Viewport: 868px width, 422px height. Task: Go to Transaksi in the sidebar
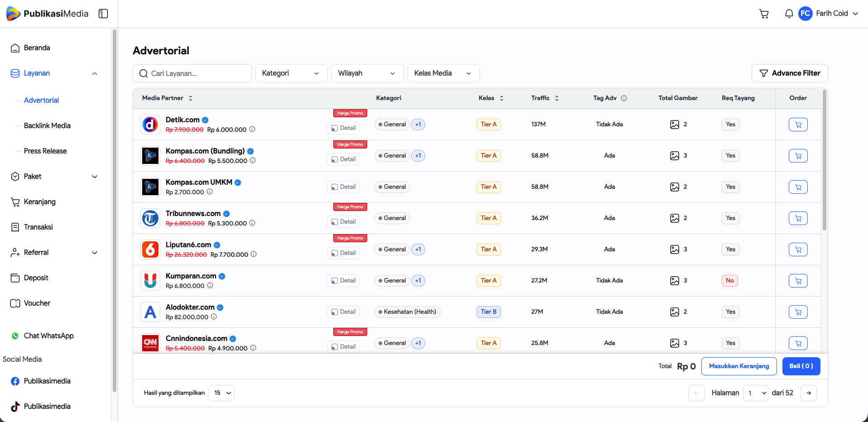pos(38,227)
